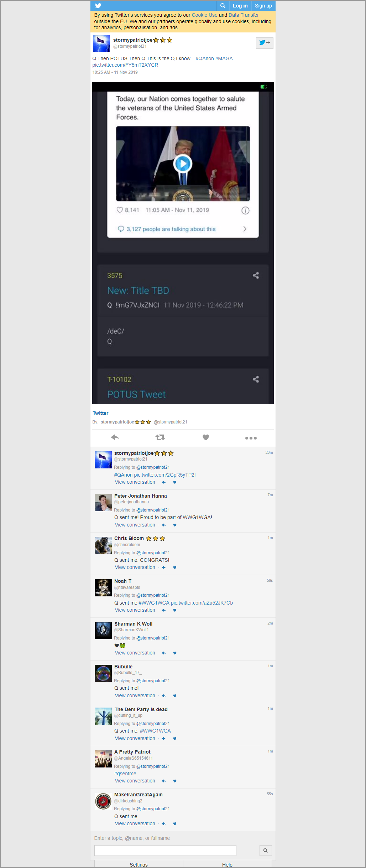Open the tweet's attached screenshot image
The height and width of the screenshot is (868, 366).
pos(183,243)
